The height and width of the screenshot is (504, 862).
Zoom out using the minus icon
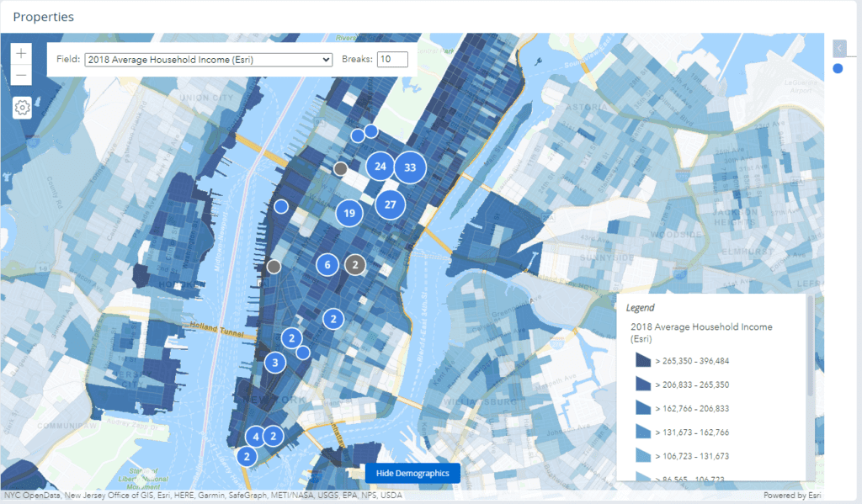click(x=20, y=75)
